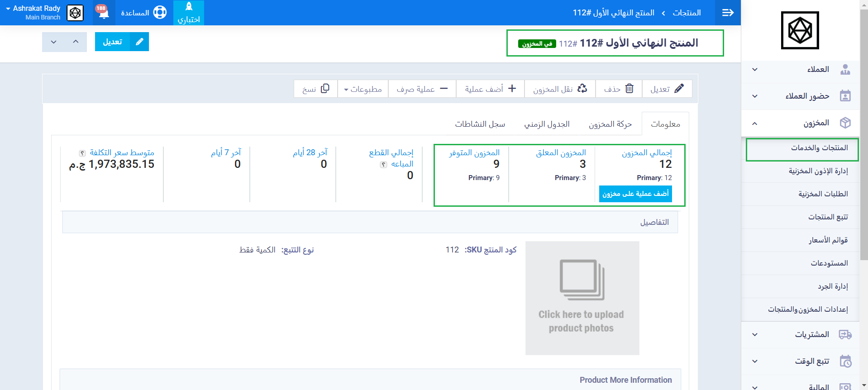
Task: Click add operation on stock button
Action: (635, 194)
